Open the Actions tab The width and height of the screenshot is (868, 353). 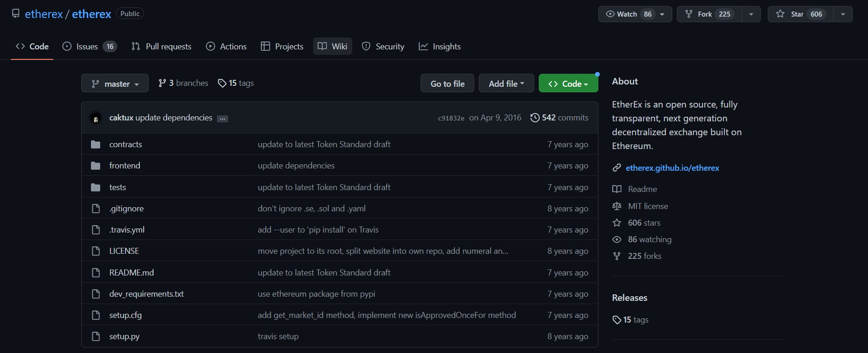[x=226, y=46]
